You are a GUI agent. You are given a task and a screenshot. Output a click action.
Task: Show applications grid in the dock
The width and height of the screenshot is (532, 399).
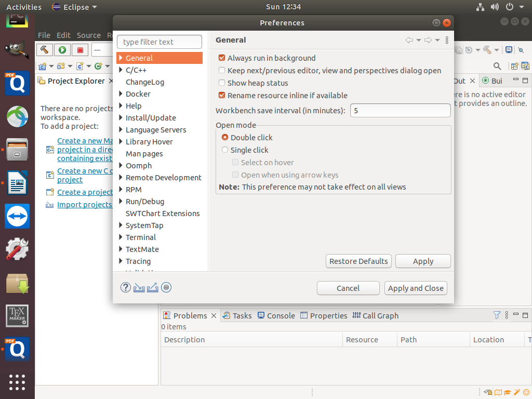pyautogui.click(x=17, y=382)
